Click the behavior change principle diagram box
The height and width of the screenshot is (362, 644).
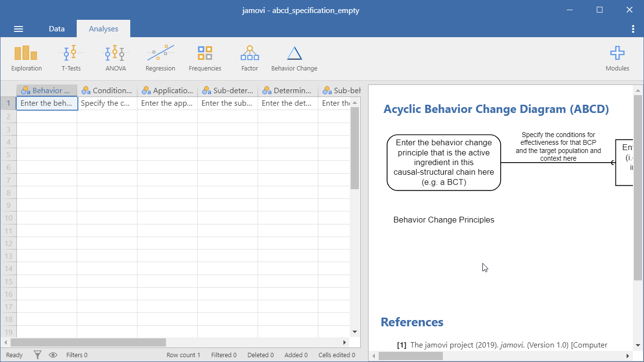(x=444, y=163)
